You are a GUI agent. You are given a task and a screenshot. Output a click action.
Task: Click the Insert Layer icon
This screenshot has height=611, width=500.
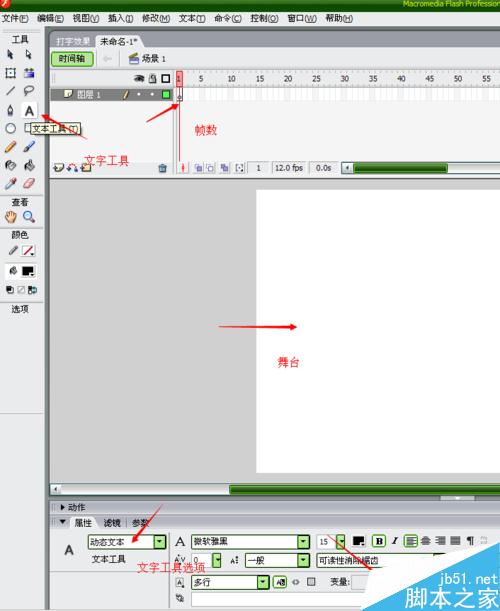pyautogui.click(x=58, y=168)
